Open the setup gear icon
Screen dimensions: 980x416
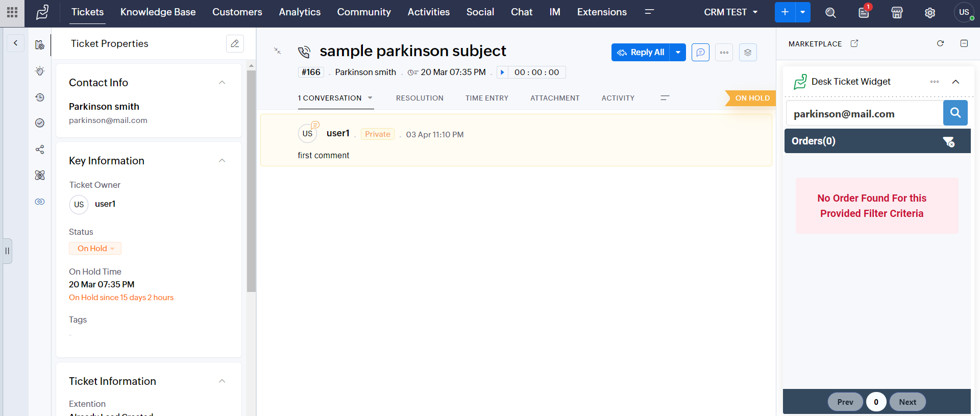click(930, 13)
